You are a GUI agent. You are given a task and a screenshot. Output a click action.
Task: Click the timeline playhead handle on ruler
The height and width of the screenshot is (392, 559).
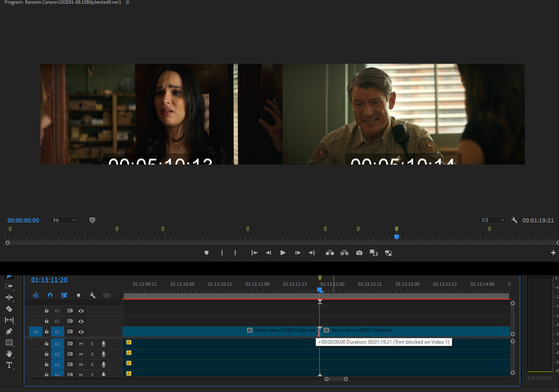(320, 290)
